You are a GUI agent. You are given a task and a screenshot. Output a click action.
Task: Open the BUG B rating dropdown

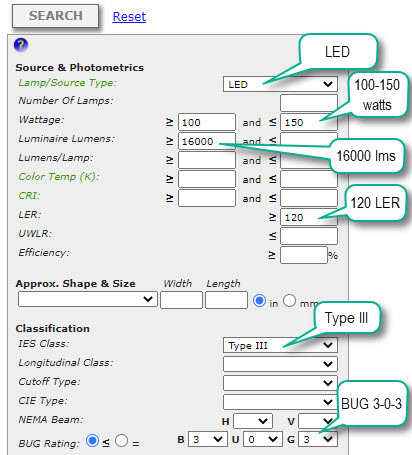(208, 439)
